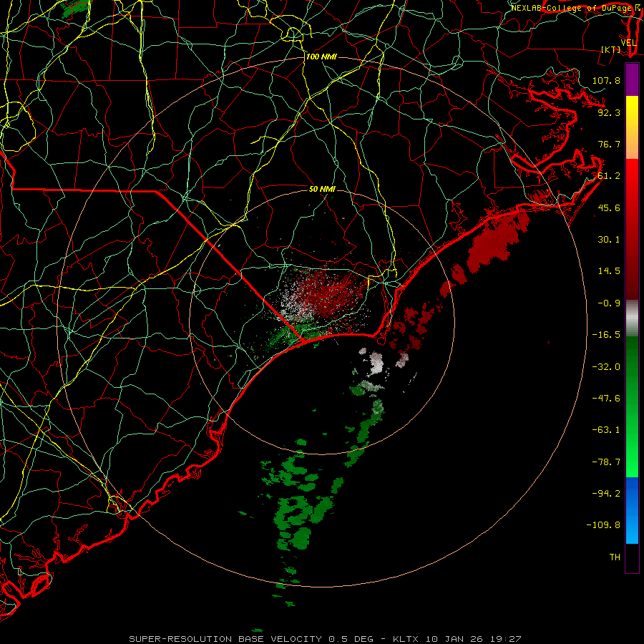Click the -16.5 legend value
The image size is (644, 644).
(x=606, y=335)
